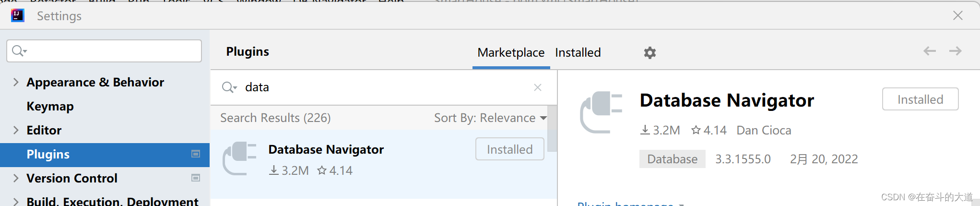Navigate back with the left arrow

[x=929, y=51]
